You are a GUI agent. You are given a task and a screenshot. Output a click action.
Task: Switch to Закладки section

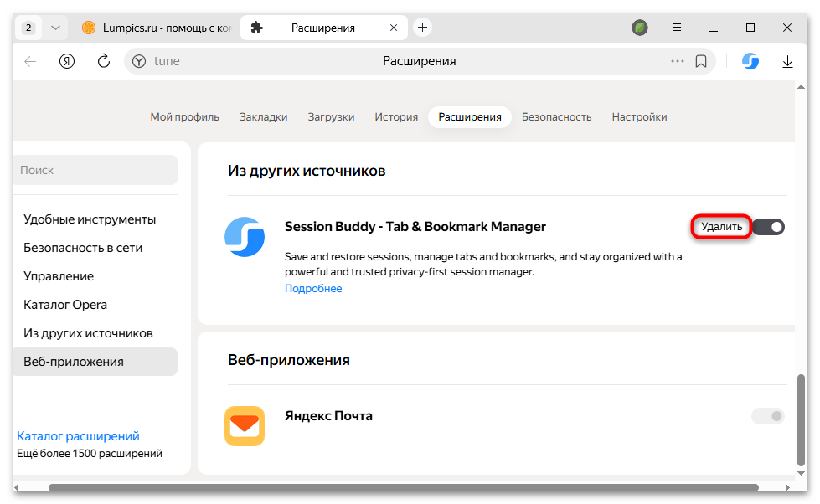264,117
